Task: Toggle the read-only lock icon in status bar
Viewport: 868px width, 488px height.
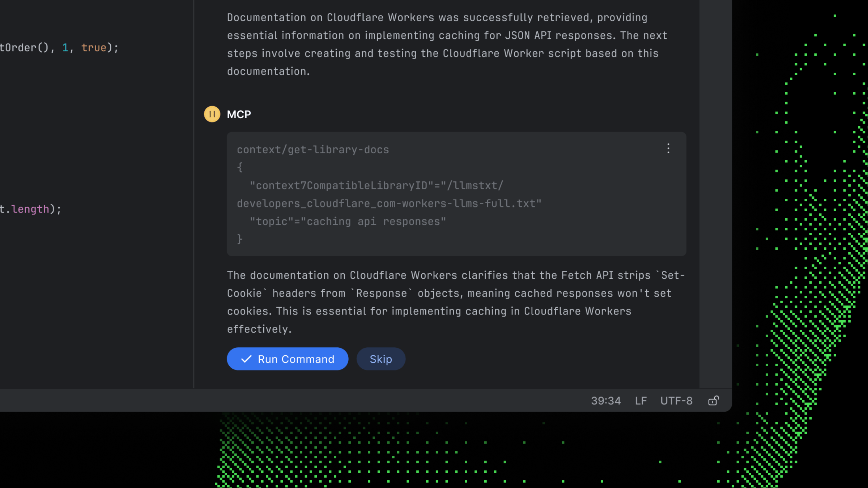Action: coord(713,401)
